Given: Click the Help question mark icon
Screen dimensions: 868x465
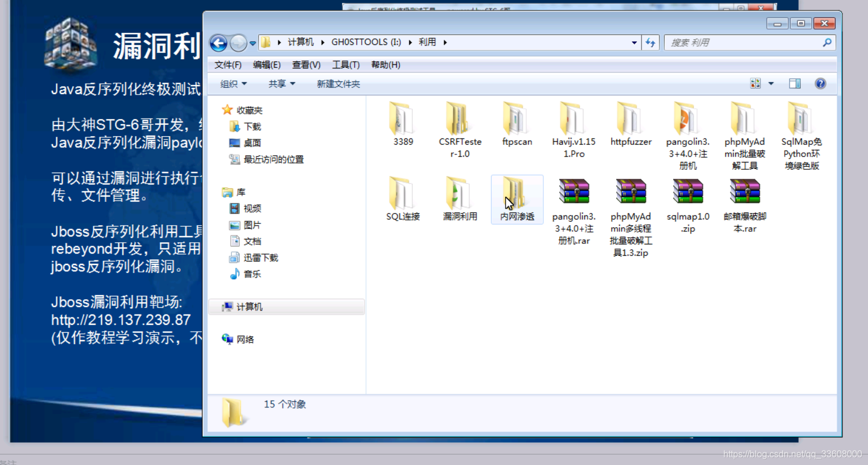Looking at the screenshot, I should (820, 83).
